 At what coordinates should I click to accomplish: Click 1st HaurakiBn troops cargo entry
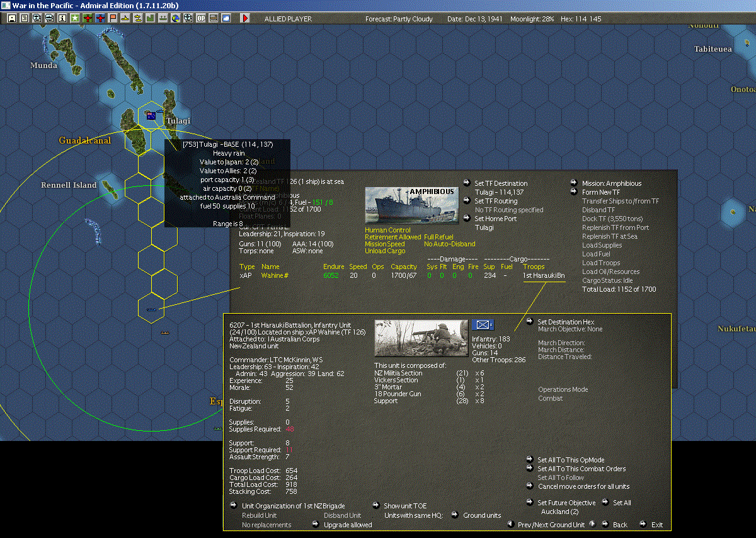[x=544, y=275]
